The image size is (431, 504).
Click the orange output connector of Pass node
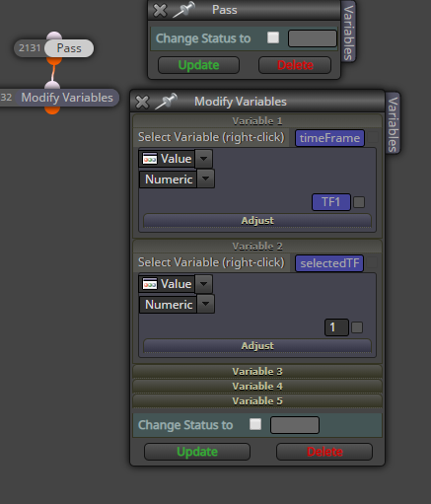54,61
